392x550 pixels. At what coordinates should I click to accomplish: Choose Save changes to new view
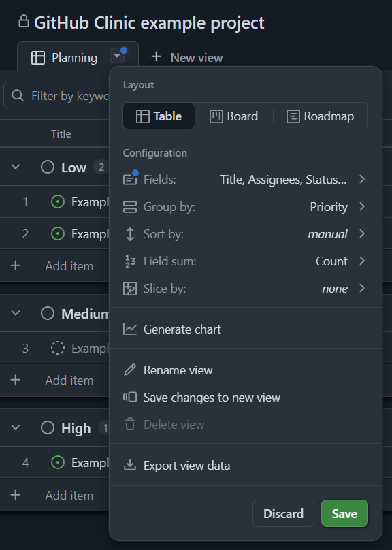point(245,398)
